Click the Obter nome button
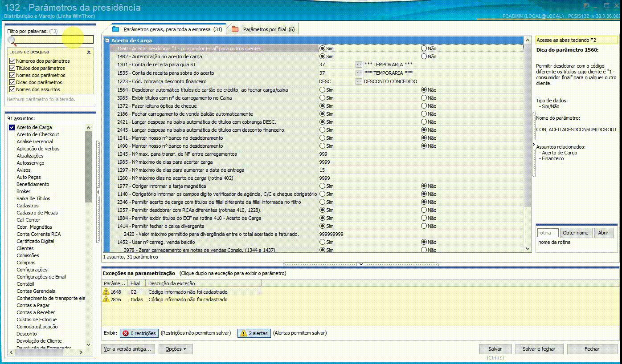This screenshot has height=364, width=622. 576,233
